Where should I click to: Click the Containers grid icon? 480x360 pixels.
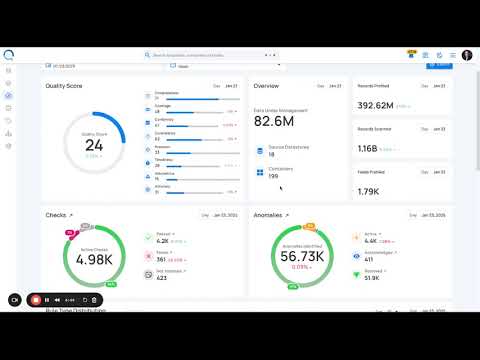tap(260, 172)
